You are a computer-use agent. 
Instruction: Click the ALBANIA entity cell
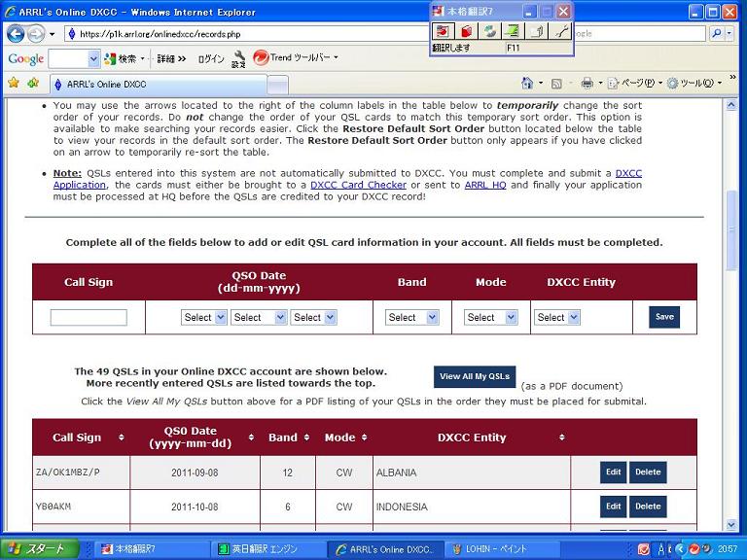point(472,472)
